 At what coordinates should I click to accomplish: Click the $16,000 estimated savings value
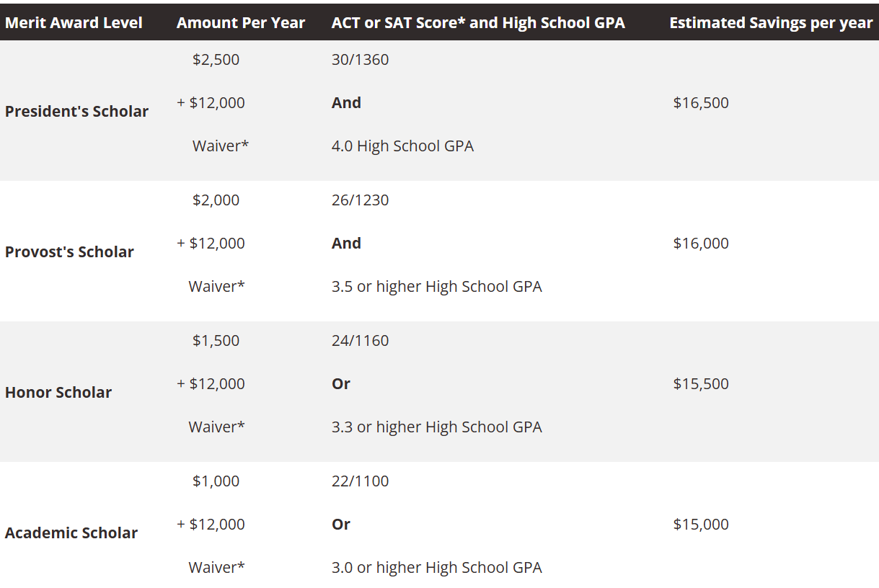(x=701, y=243)
